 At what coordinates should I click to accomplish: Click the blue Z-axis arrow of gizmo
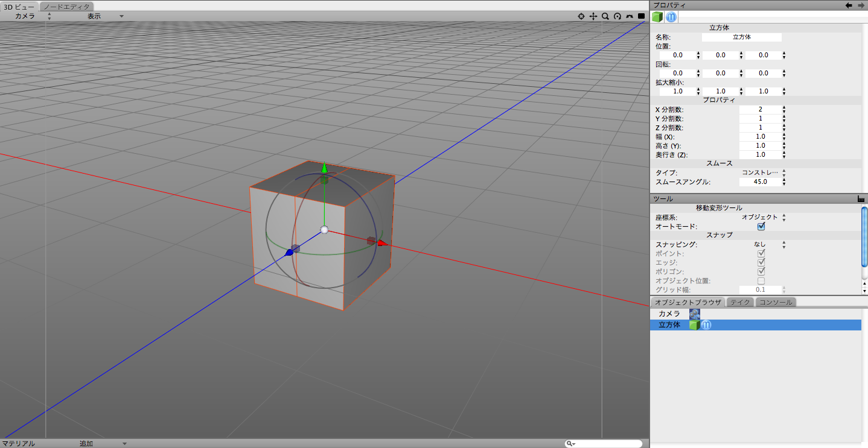[289, 253]
